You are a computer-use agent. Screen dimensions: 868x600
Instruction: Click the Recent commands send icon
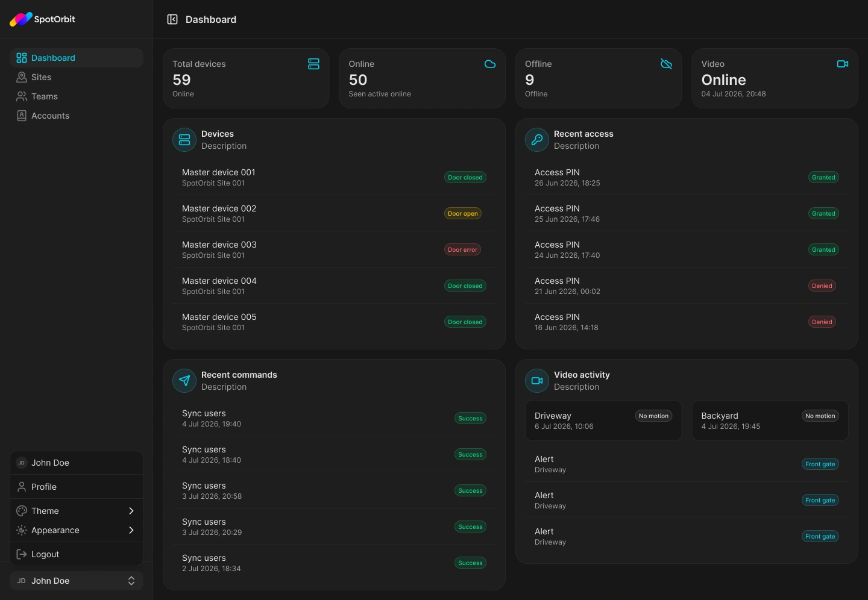click(184, 381)
